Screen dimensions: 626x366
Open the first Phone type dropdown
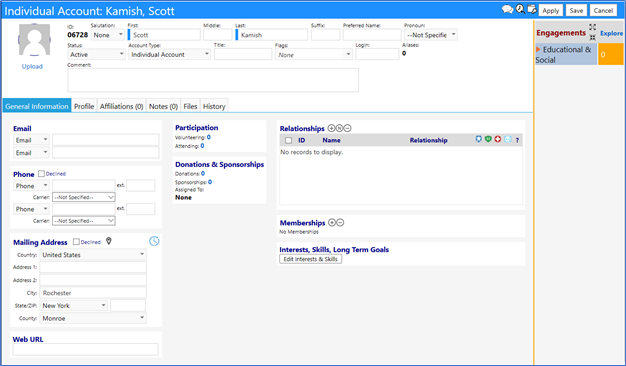tap(32, 186)
